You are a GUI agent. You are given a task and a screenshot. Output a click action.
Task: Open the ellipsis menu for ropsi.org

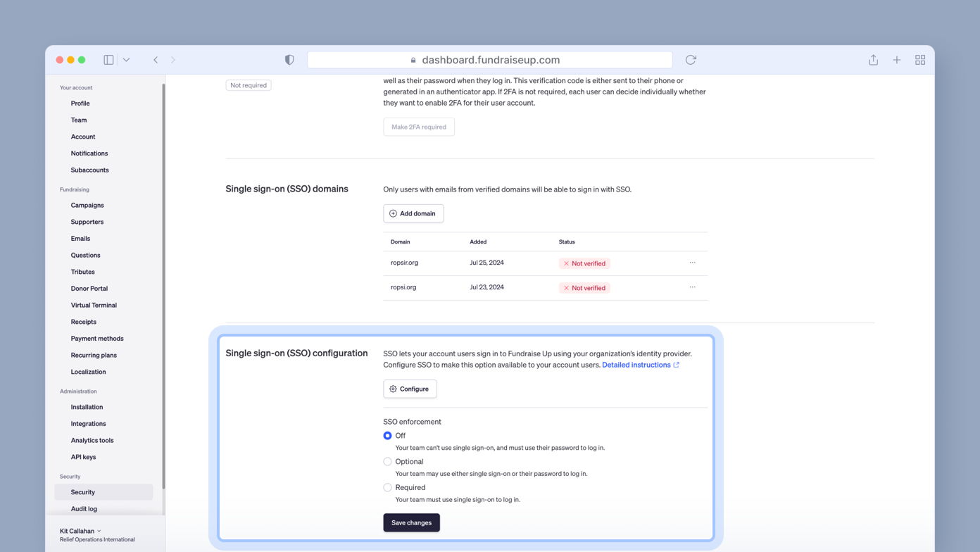[692, 287]
